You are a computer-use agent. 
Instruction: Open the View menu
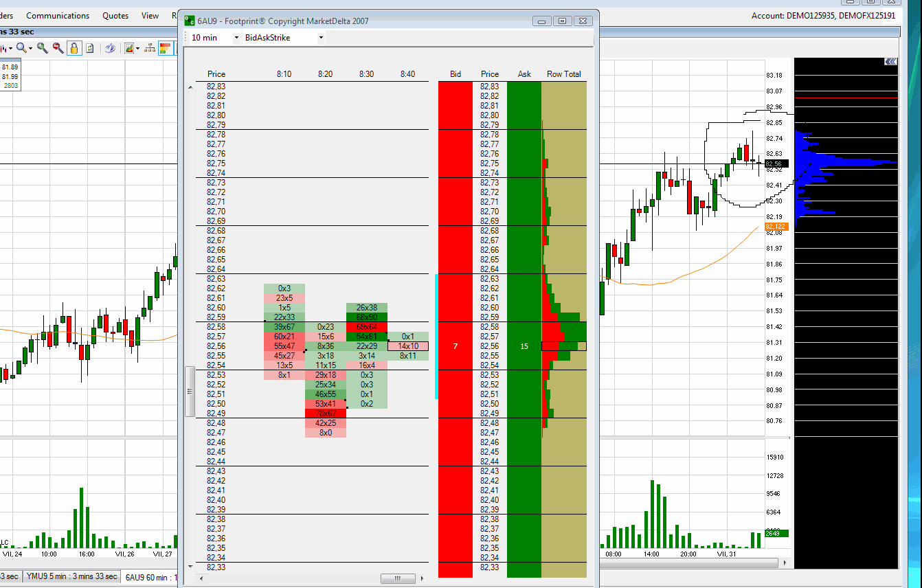pyautogui.click(x=150, y=15)
